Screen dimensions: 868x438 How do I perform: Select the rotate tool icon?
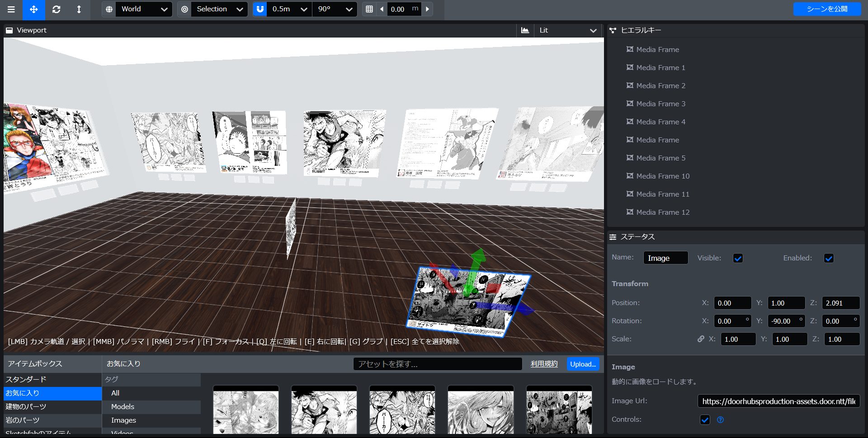pyautogui.click(x=57, y=9)
